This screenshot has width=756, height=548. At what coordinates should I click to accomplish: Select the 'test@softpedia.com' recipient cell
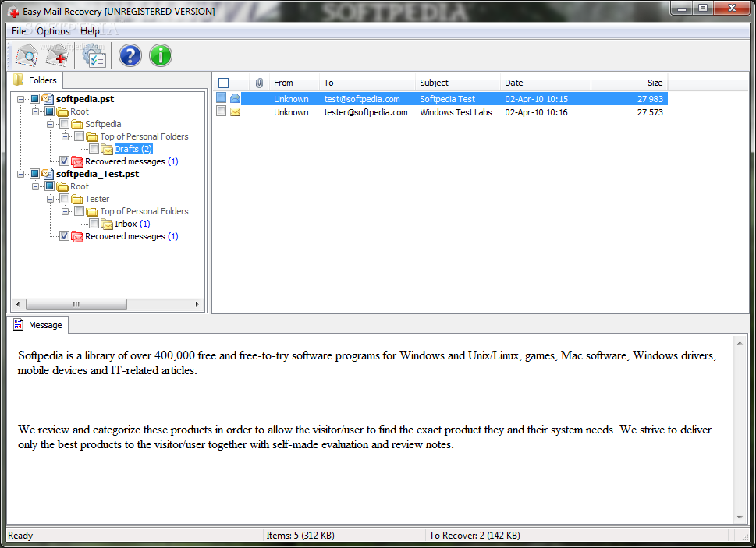[x=362, y=99]
